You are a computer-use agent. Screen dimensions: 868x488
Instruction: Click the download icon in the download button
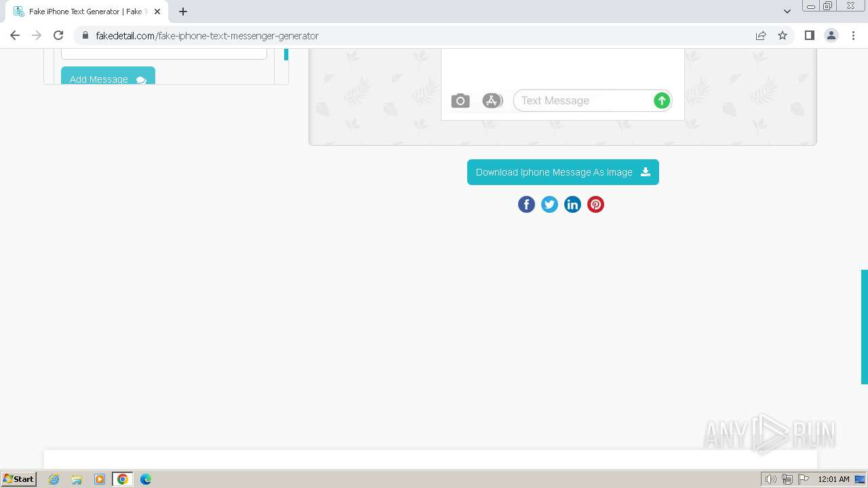pyautogui.click(x=646, y=172)
